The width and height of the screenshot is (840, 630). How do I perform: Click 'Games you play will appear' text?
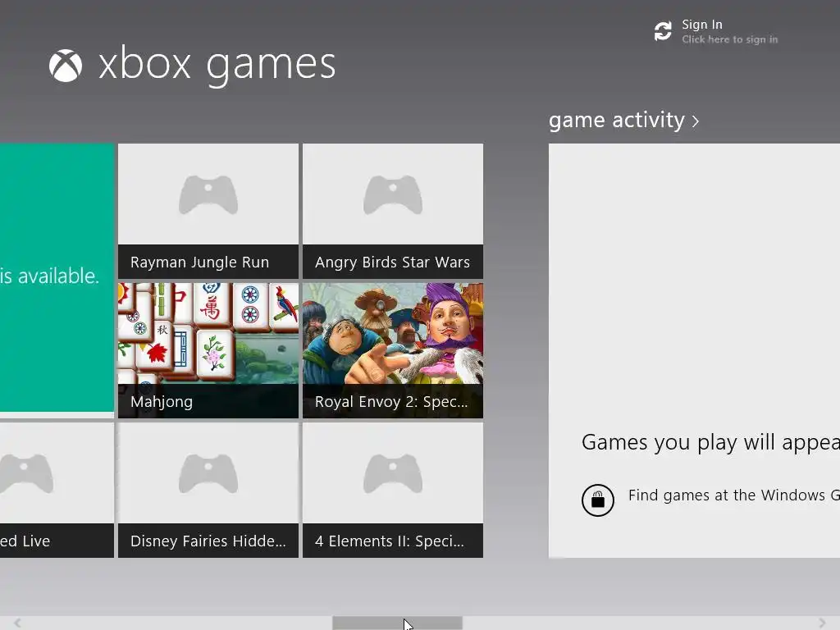[710, 442]
